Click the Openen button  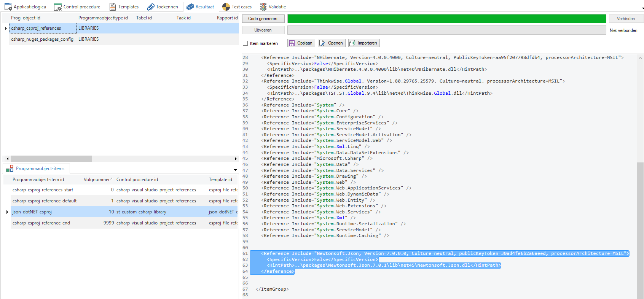(x=332, y=43)
